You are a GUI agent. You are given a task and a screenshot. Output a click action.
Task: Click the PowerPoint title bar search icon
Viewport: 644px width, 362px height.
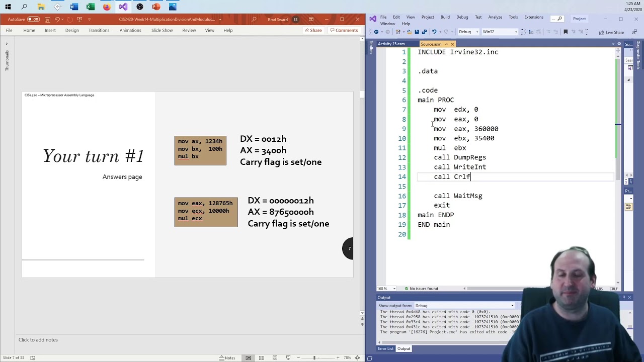point(254,19)
